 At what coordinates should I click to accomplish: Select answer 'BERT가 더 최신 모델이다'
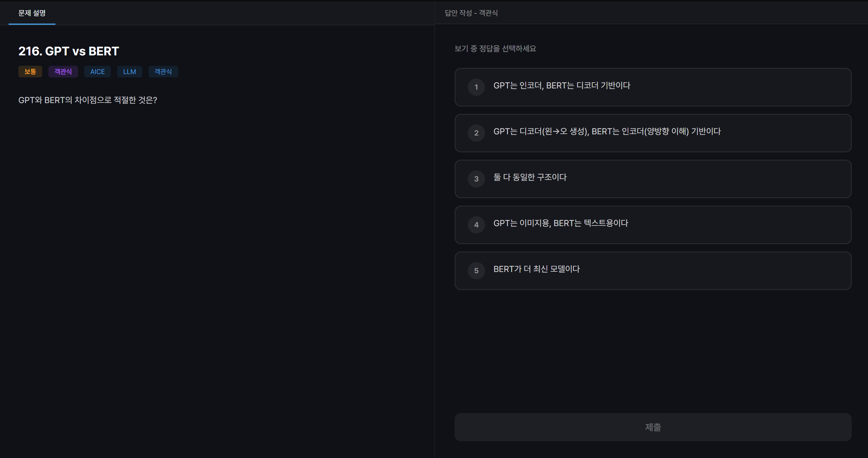(653, 270)
